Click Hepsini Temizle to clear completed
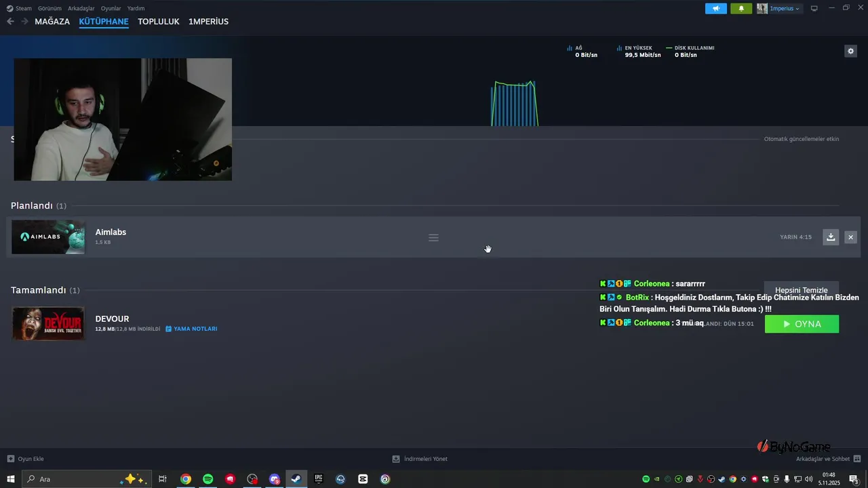Image resolution: width=868 pixels, height=488 pixels. [x=802, y=290]
